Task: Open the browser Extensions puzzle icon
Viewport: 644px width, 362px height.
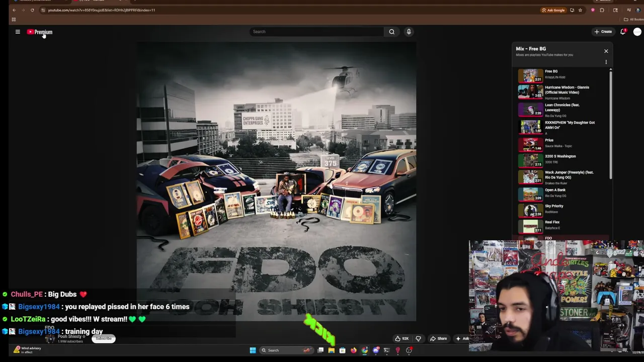Action: click(602, 10)
